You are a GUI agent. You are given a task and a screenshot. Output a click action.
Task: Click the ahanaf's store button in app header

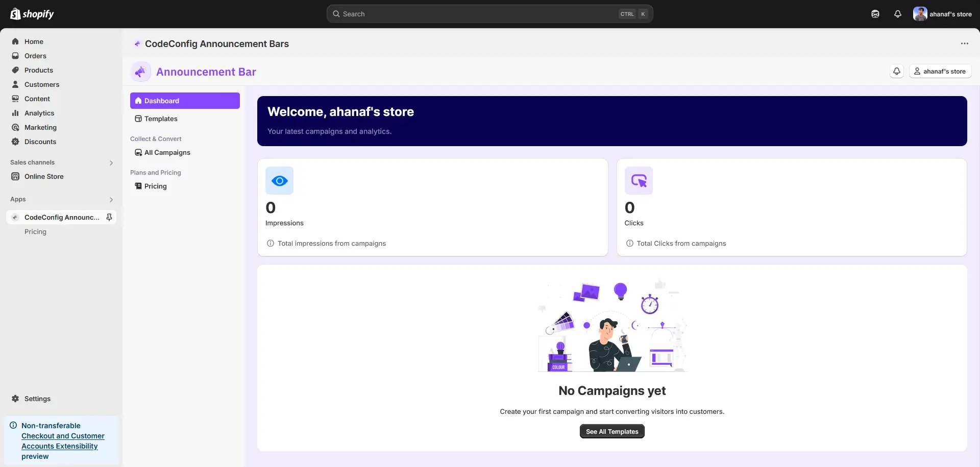[940, 71]
